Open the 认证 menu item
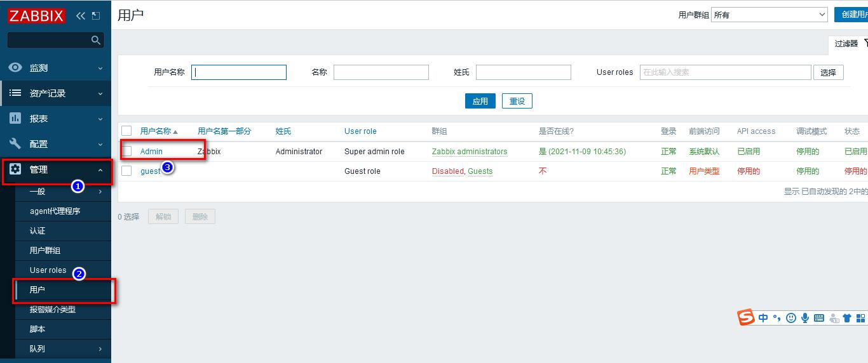The image size is (868, 363). point(37,230)
